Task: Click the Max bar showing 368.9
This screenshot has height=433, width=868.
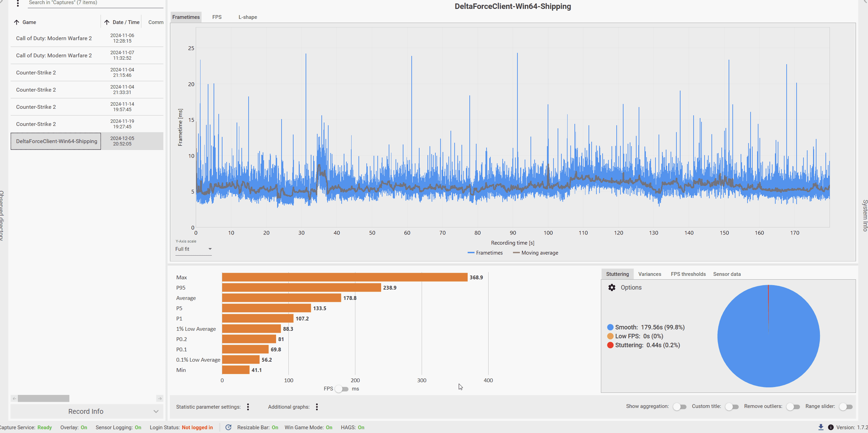Action: click(x=345, y=277)
